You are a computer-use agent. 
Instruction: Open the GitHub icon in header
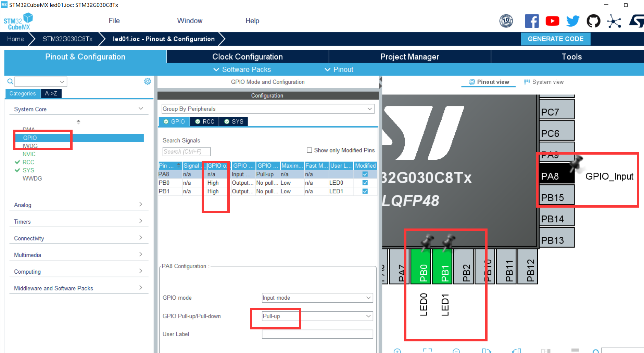(x=593, y=21)
